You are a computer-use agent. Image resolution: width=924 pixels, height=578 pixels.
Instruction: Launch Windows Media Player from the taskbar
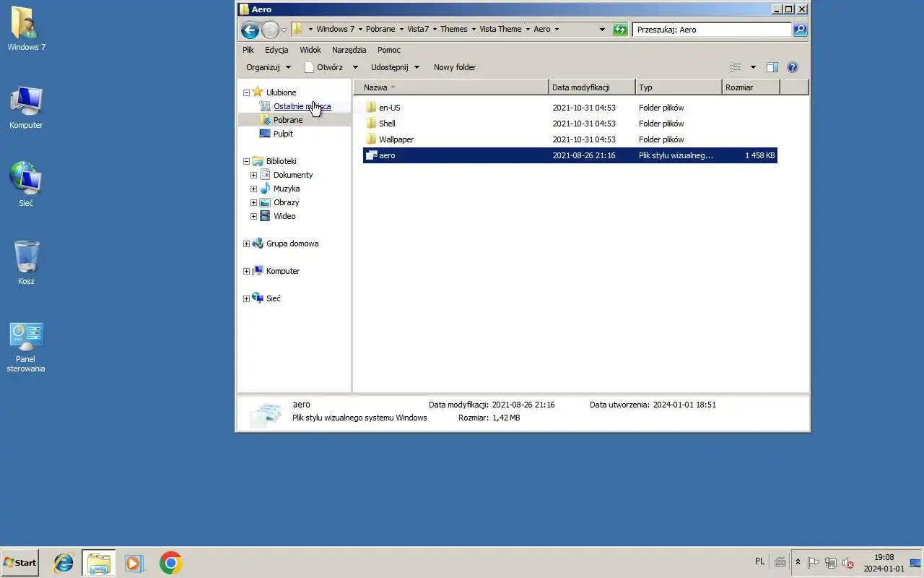(134, 563)
